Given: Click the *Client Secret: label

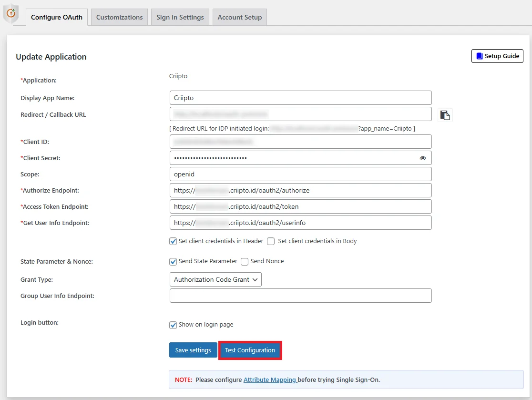Looking at the screenshot, I should [x=41, y=158].
